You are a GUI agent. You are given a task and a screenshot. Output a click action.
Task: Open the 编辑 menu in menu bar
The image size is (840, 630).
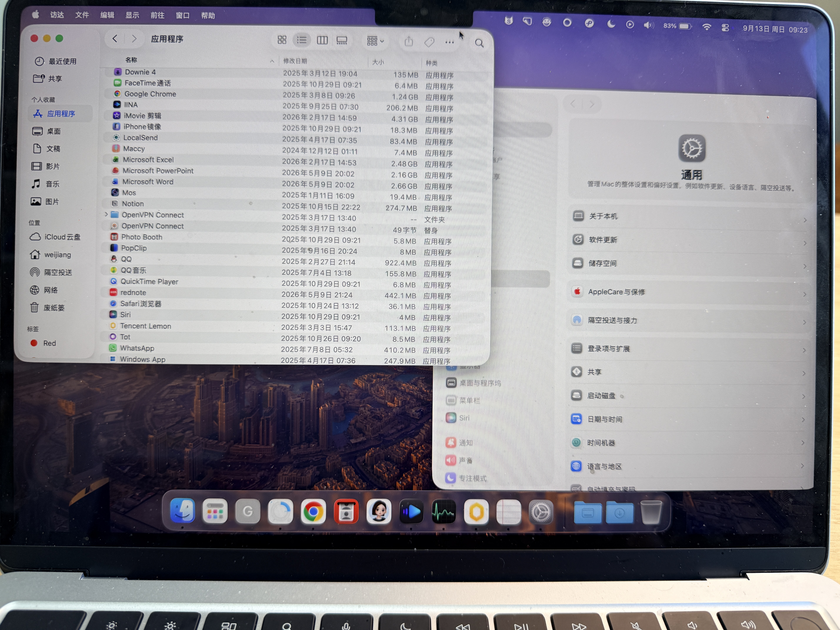tap(107, 15)
